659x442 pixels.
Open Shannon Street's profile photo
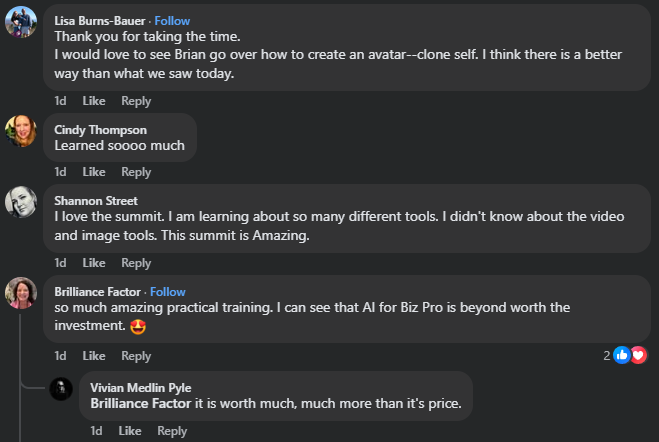click(22, 202)
